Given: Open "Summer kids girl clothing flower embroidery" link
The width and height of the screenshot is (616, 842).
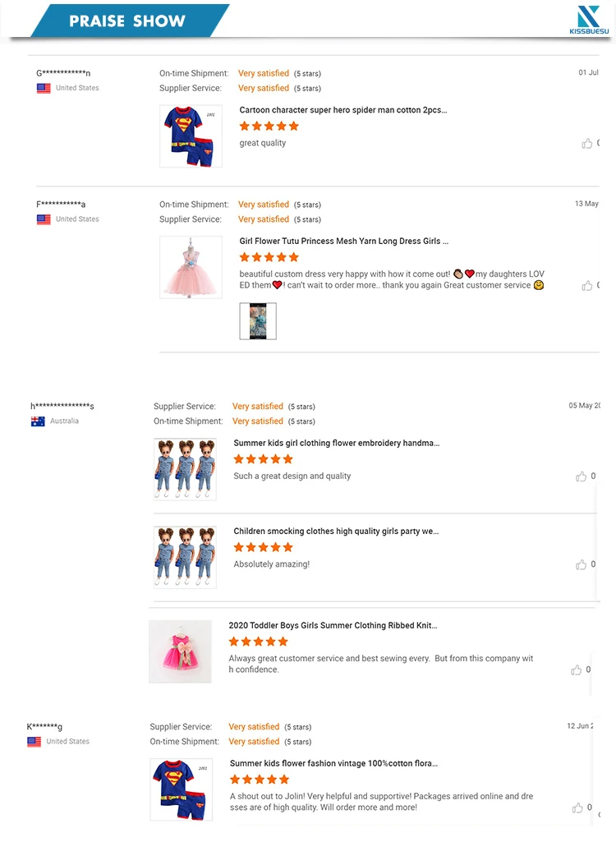Looking at the screenshot, I should [336, 444].
